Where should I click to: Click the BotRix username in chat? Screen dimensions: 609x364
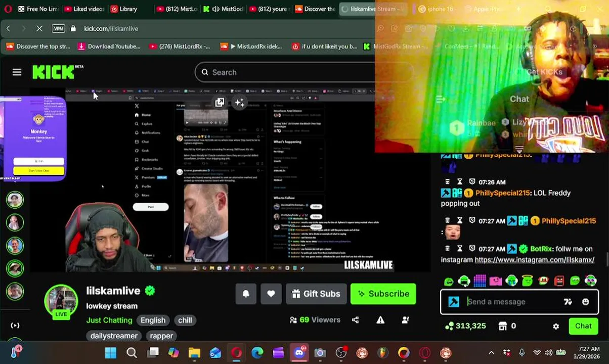(541, 249)
